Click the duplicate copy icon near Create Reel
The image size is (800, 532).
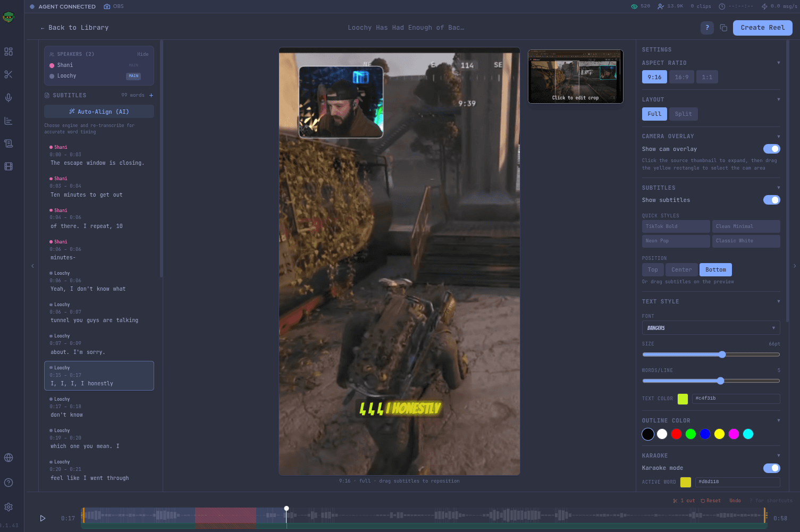[723, 28]
